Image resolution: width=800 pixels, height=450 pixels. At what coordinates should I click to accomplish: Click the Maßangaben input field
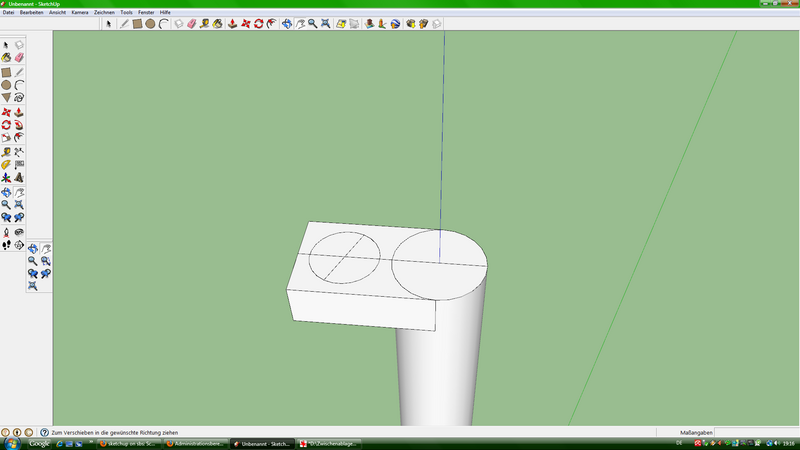[x=755, y=432]
